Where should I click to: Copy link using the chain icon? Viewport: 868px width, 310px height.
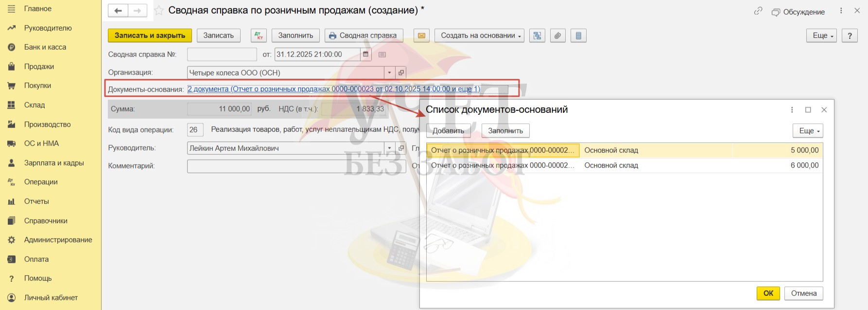pos(758,11)
